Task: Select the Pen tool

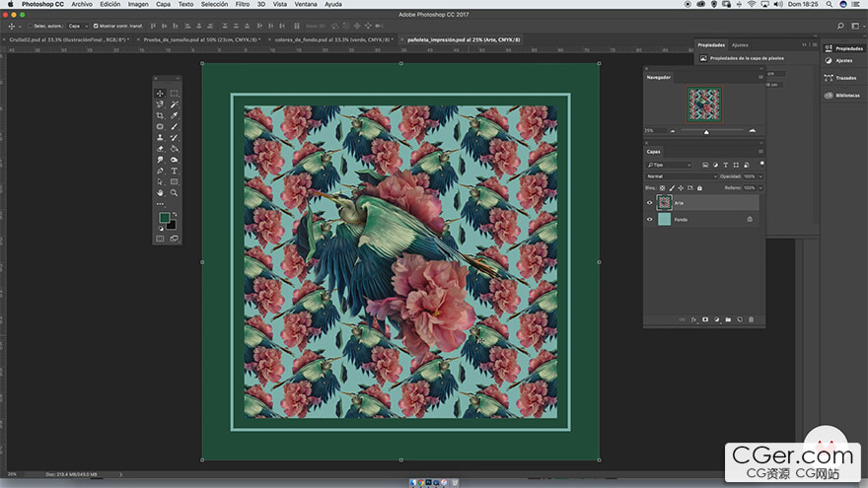Action: [x=160, y=171]
